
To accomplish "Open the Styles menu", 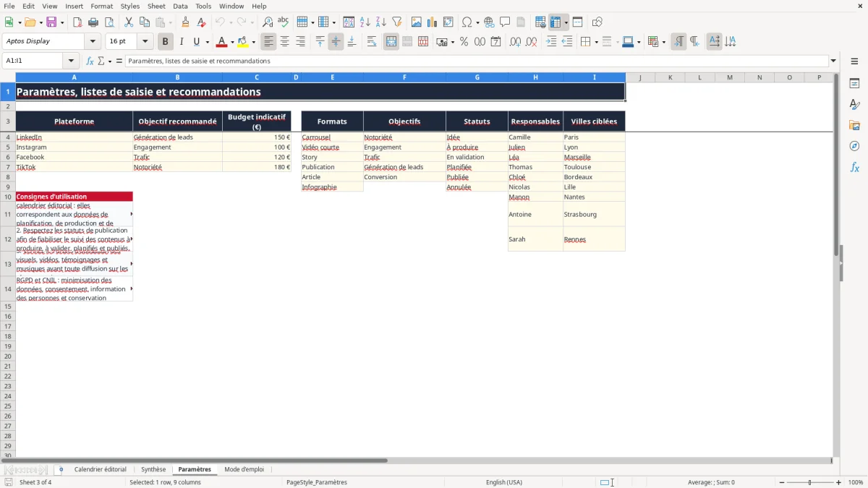I will click(x=130, y=6).
